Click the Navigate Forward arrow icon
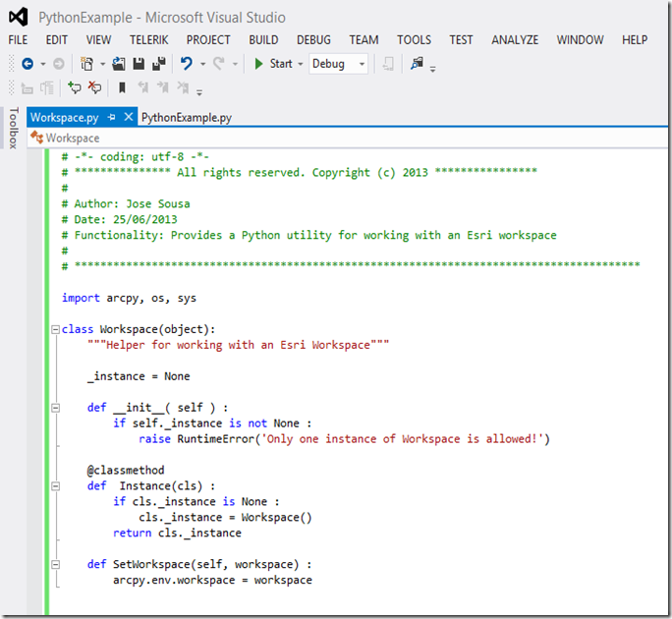This screenshot has width=672, height=619. [59, 64]
